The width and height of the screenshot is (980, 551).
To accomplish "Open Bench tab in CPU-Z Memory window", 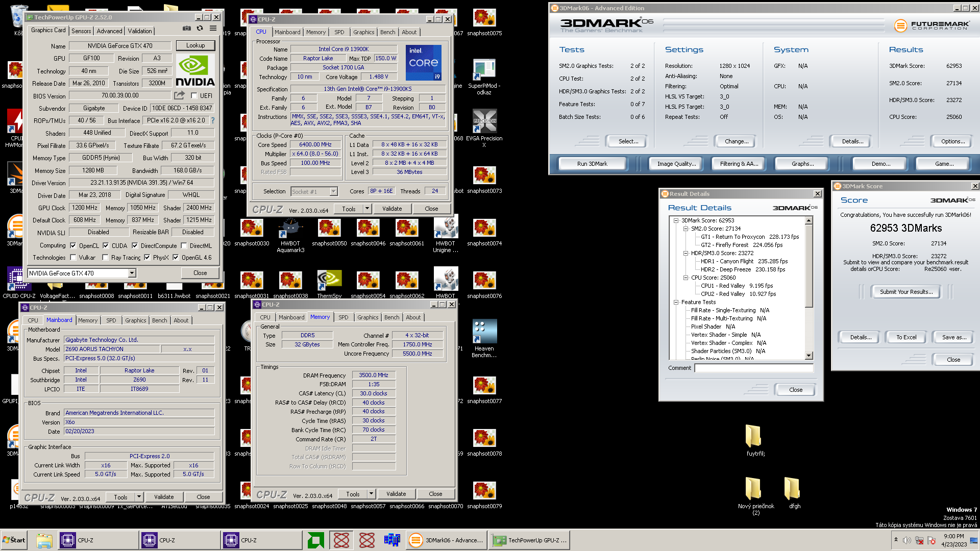I will 392,317.
